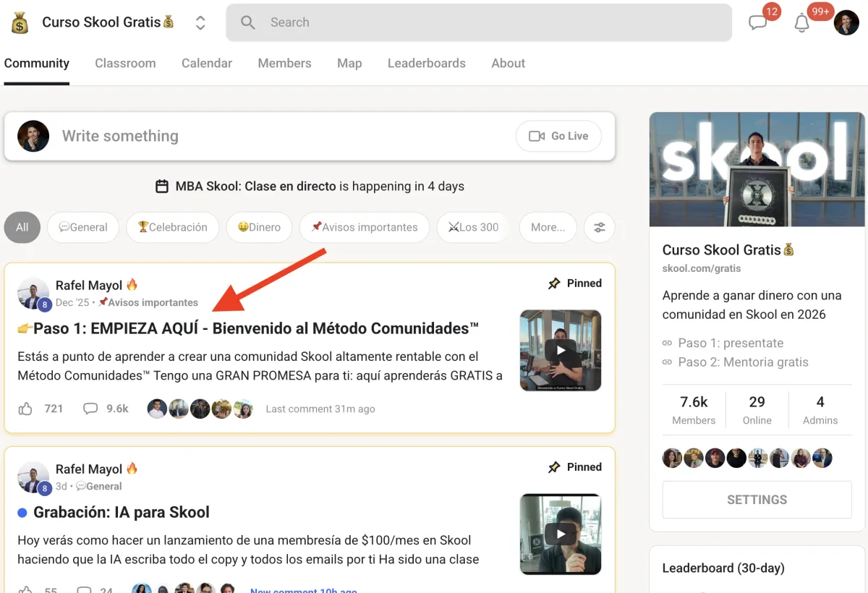Play the Grabación post video thumbnail
Image resolution: width=868 pixels, height=593 pixels.
tap(561, 534)
